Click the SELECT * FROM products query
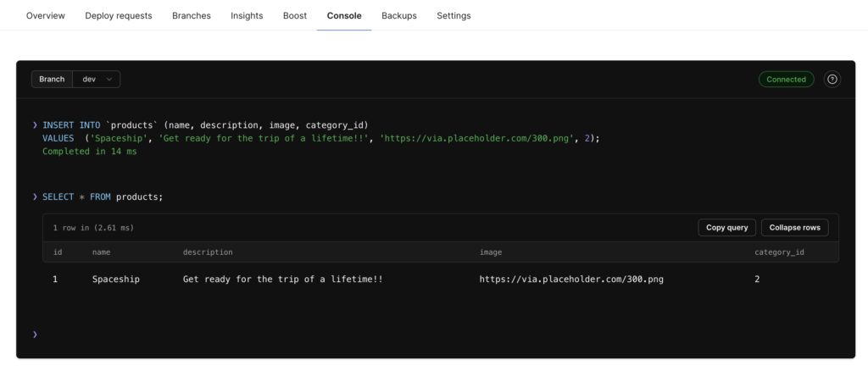Image resolution: width=868 pixels, height=371 pixels. click(102, 197)
